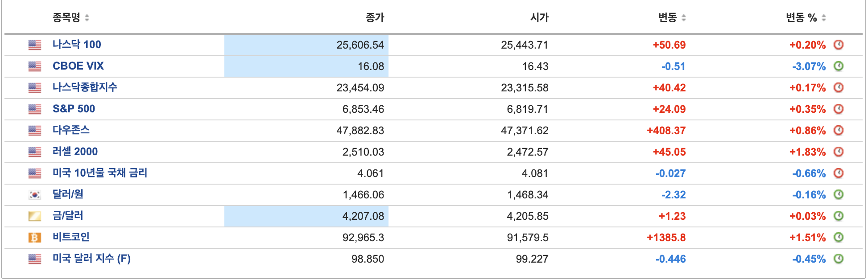868x280 pixels.
Task: Click the percent change -3.07%
Action: (809, 66)
